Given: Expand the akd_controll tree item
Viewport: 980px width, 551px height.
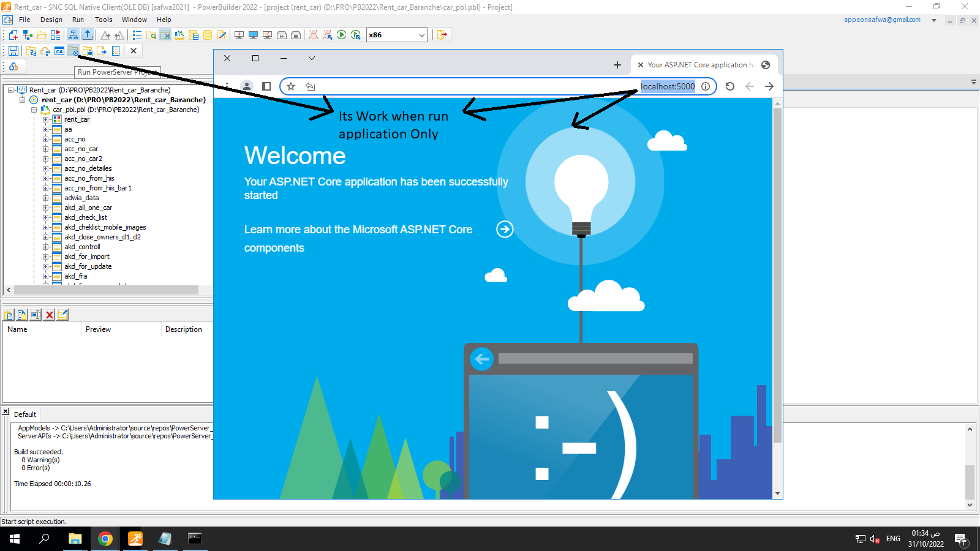Looking at the screenshot, I should pos(46,247).
